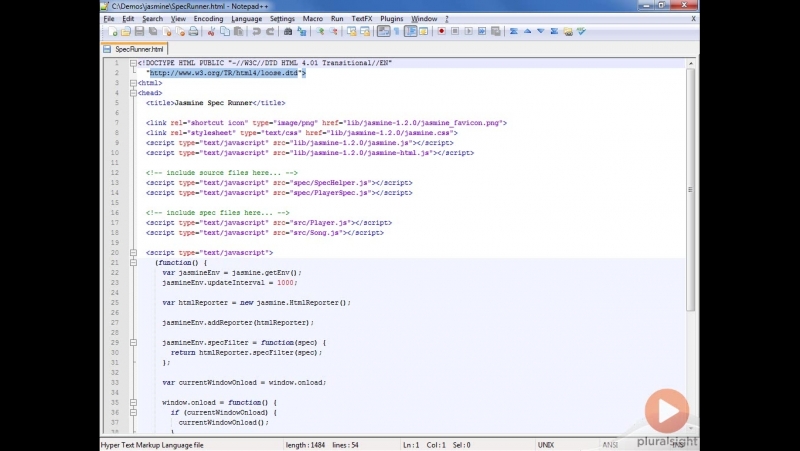Toggle synchronized horizontal scrolling

tap(365, 32)
